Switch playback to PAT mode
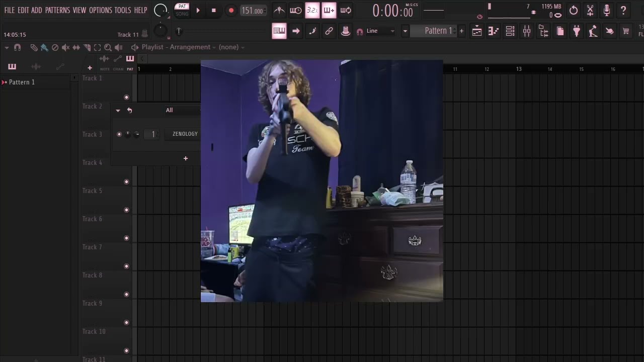The image size is (644, 362). [x=182, y=7]
